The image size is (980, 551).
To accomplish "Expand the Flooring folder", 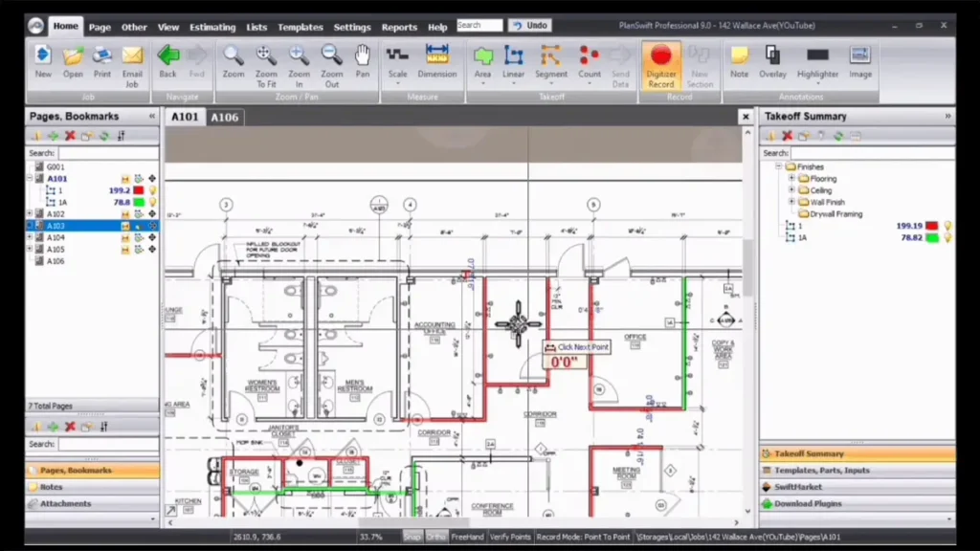I will 791,179.
